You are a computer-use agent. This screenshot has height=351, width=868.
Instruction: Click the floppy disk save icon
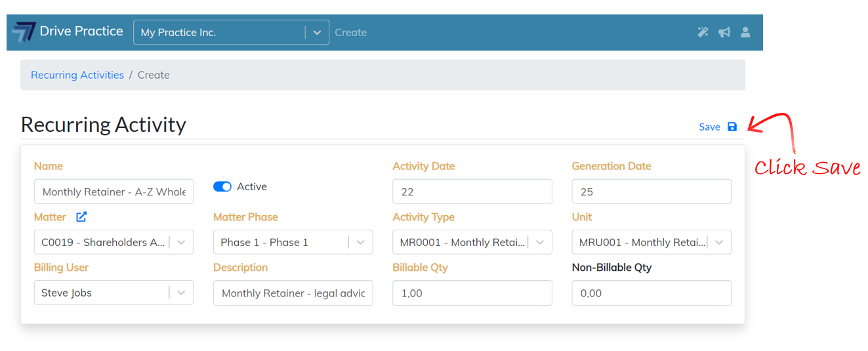click(x=732, y=127)
